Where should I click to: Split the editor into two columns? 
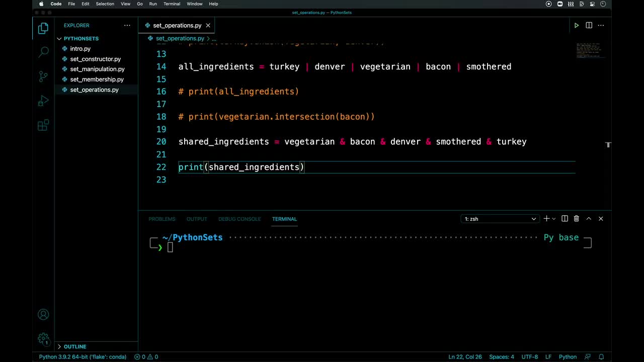pos(589,25)
